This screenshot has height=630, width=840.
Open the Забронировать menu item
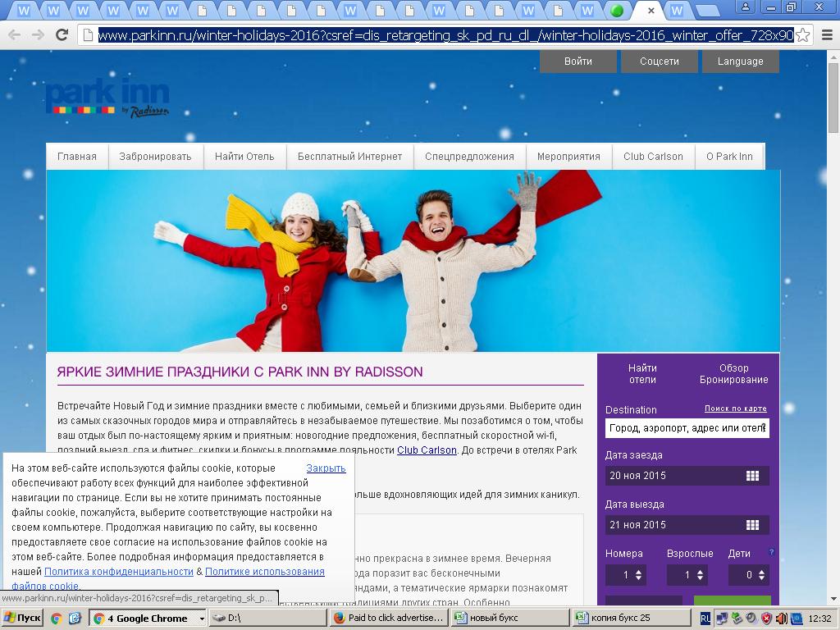pyautogui.click(x=155, y=157)
